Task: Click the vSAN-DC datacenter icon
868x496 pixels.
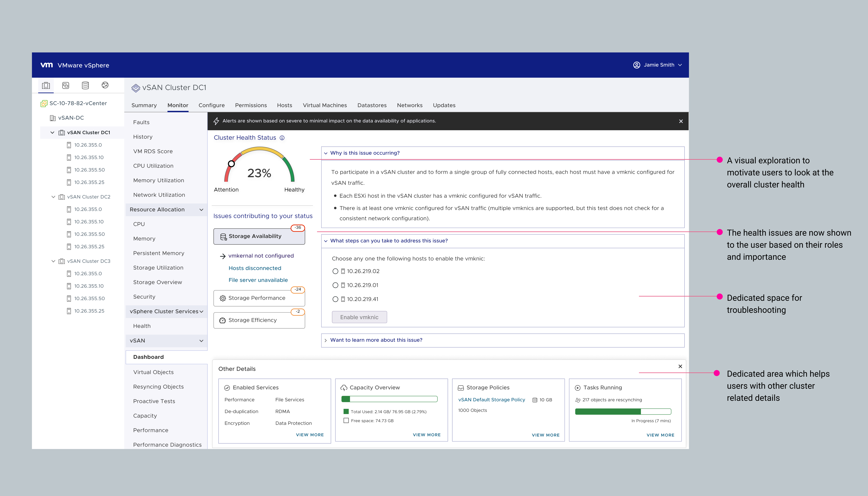Action: tap(53, 118)
